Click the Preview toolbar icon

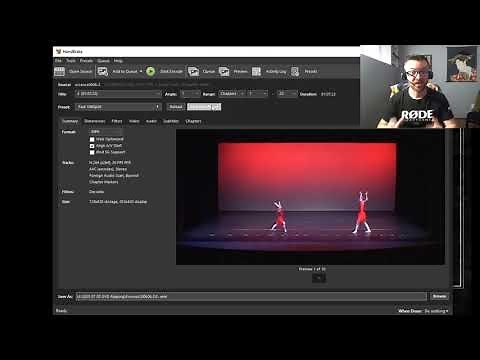tap(224, 71)
